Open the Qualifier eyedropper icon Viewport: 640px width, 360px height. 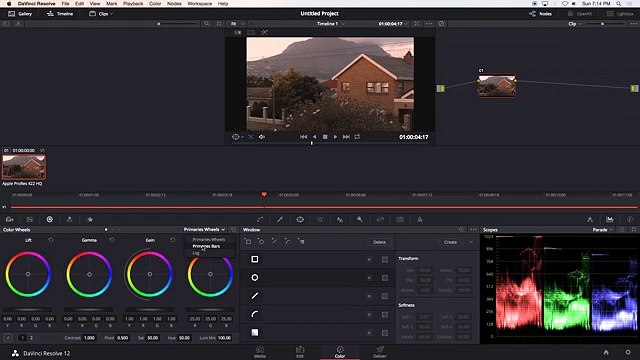click(280, 220)
